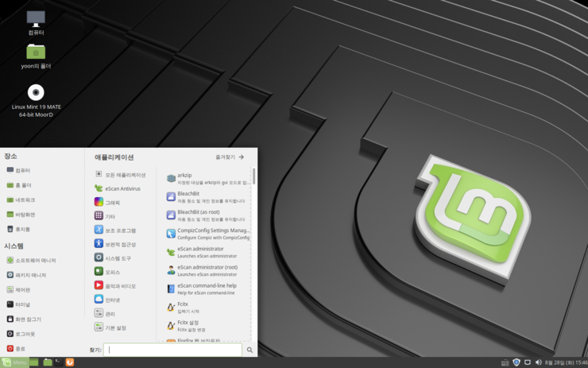588x368 pixels.
Task: Click the display tray icon
Action: pos(528,362)
